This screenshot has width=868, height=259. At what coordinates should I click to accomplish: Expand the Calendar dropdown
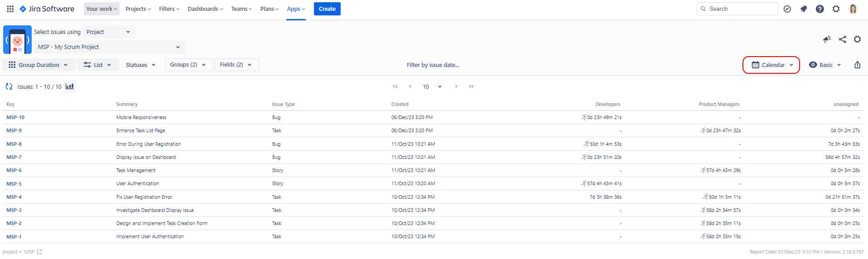[x=772, y=65]
